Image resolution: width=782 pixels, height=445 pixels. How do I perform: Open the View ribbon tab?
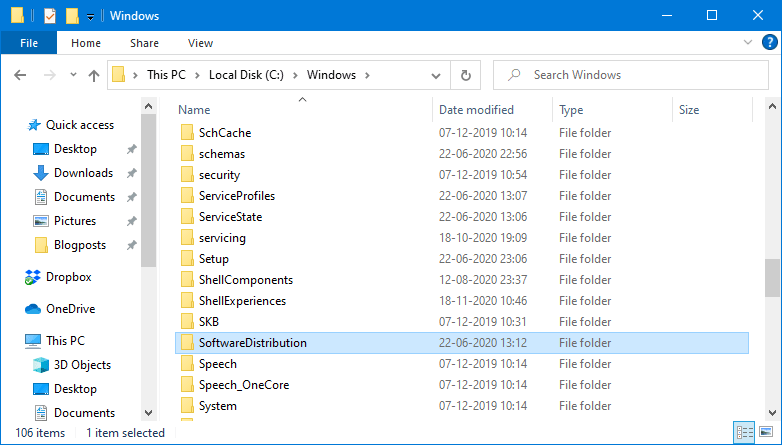(x=200, y=43)
